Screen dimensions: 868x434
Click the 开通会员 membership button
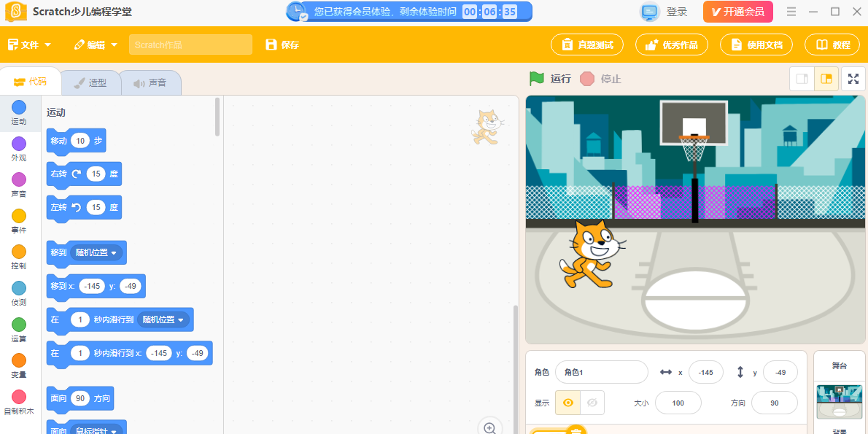(738, 12)
